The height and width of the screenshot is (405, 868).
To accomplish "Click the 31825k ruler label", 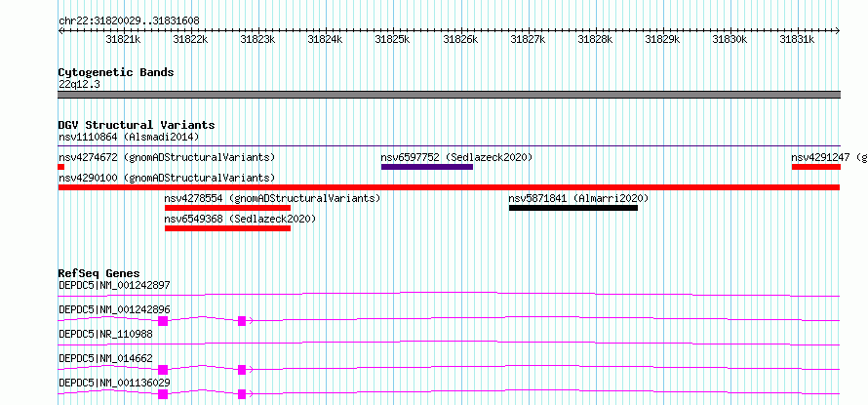I will (x=392, y=39).
